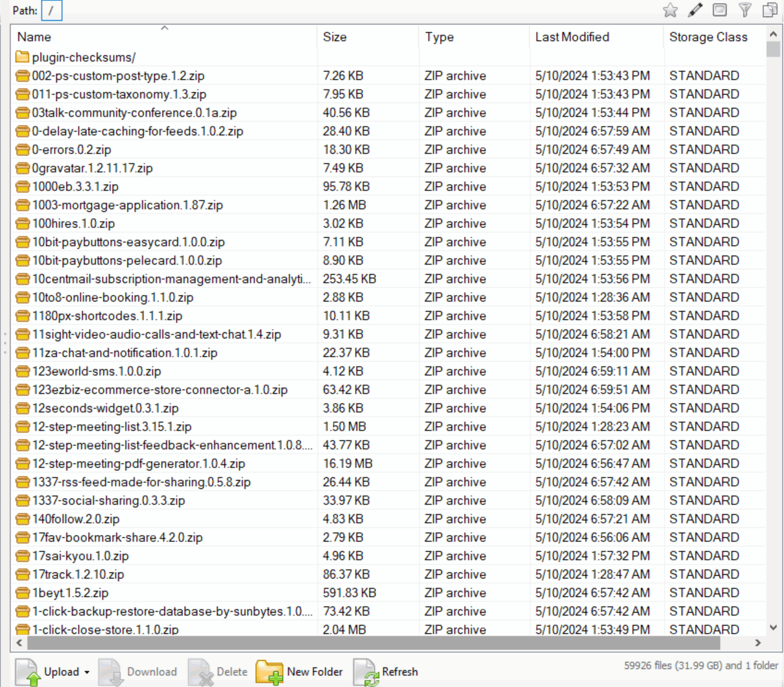Open the filter funnel icon
Image resolution: width=784 pixels, height=687 pixels.
click(x=745, y=10)
